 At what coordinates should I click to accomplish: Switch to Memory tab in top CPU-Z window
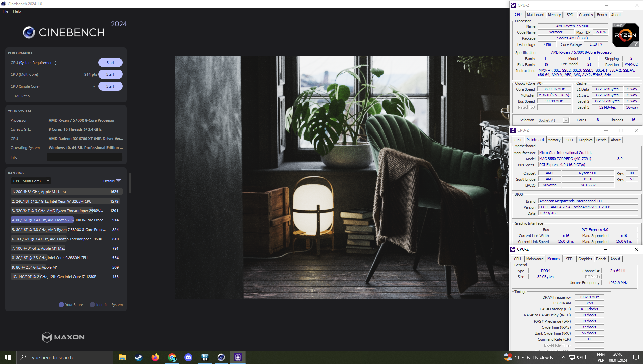554,15
